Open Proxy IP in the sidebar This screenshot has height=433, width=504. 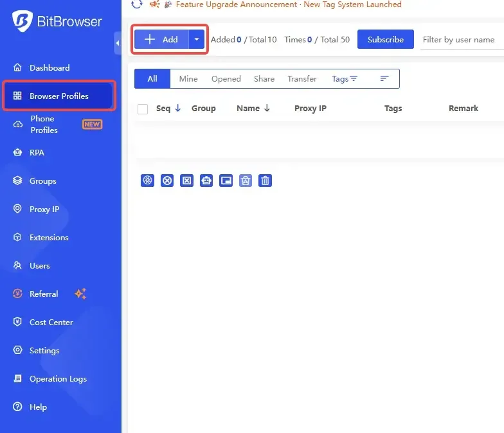44,209
